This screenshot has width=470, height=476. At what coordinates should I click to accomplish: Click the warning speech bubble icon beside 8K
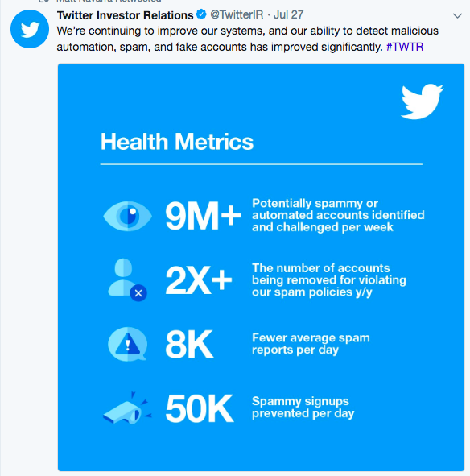point(127,344)
